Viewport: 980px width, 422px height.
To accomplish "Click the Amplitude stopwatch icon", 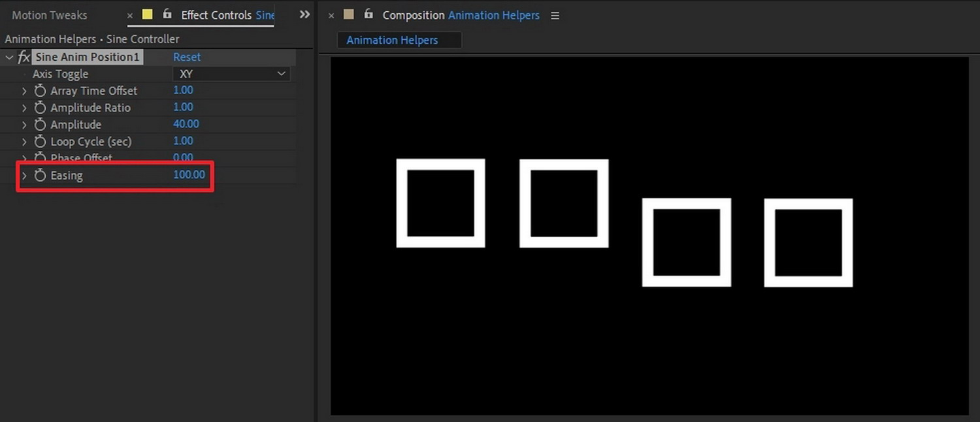I will pyautogui.click(x=40, y=124).
